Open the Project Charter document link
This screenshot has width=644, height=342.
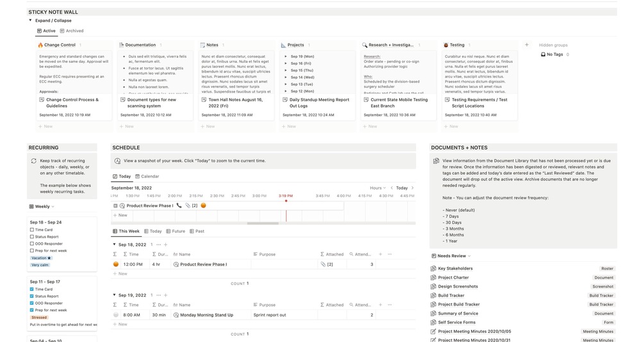click(453, 277)
